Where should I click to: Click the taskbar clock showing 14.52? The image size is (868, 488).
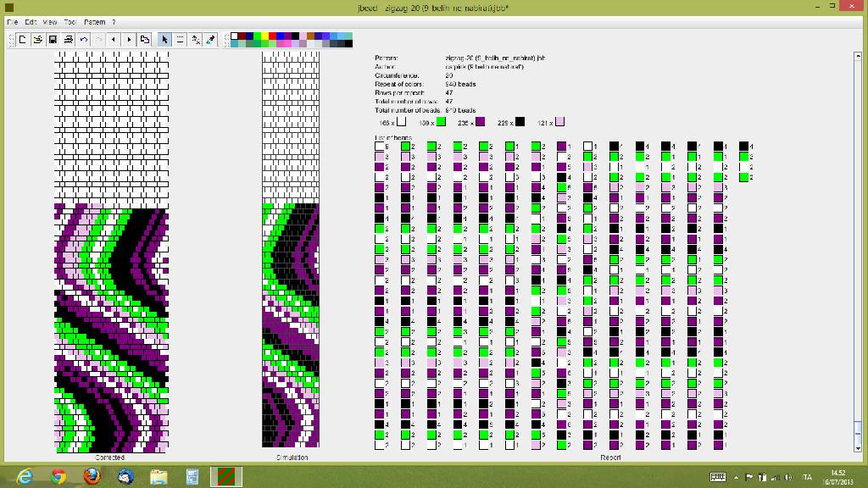pyautogui.click(x=837, y=476)
